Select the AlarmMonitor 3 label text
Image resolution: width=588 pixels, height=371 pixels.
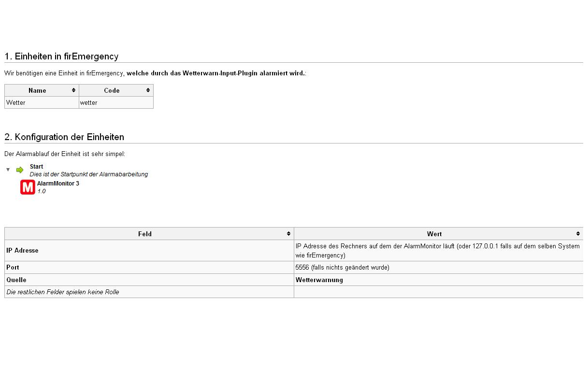58,184
